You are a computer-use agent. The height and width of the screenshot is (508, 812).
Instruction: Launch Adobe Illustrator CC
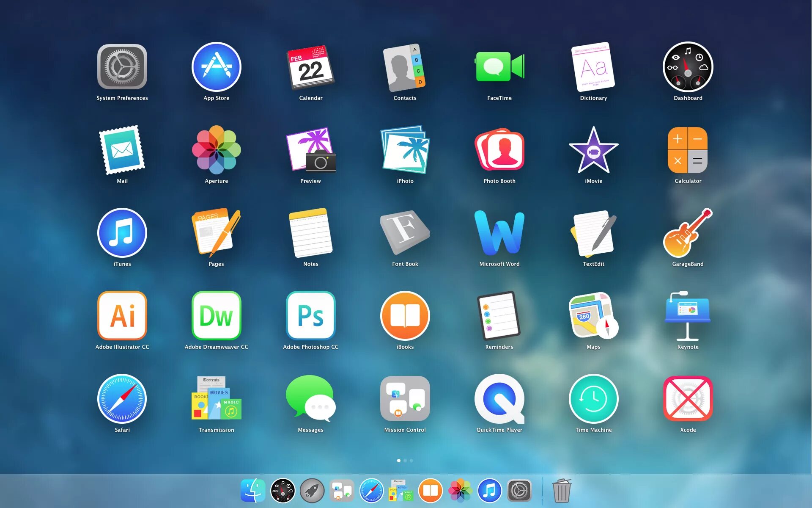(x=122, y=316)
